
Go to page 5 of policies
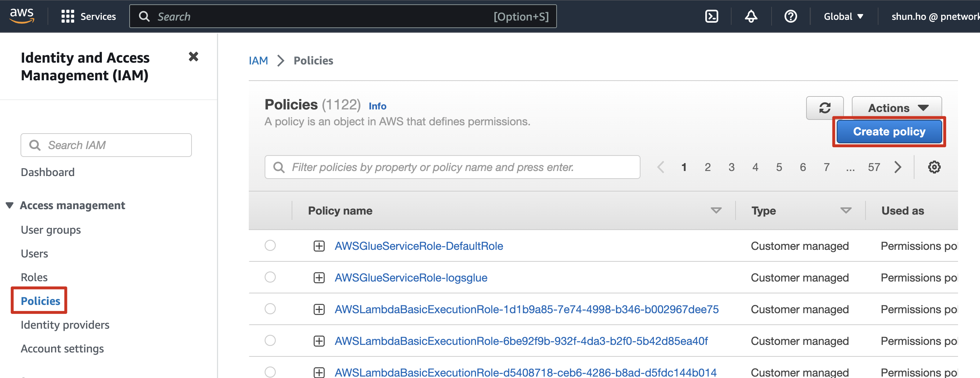[x=779, y=167]
